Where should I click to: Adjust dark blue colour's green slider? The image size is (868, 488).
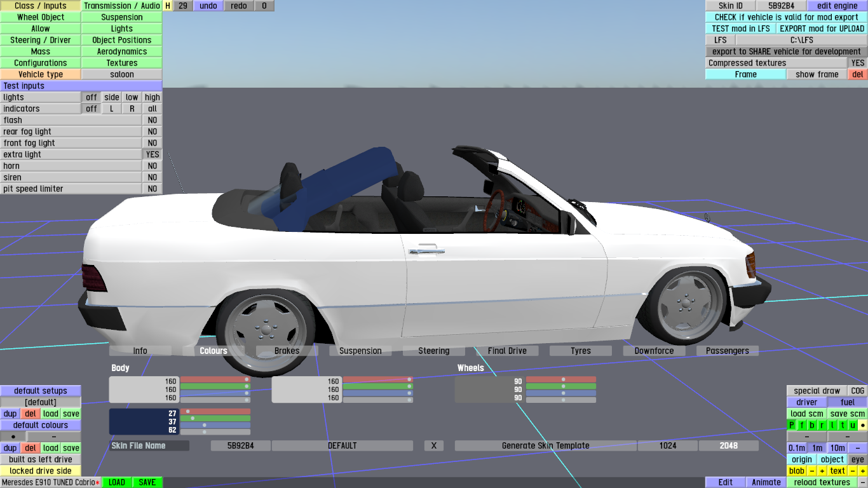(x=215, y=418)
